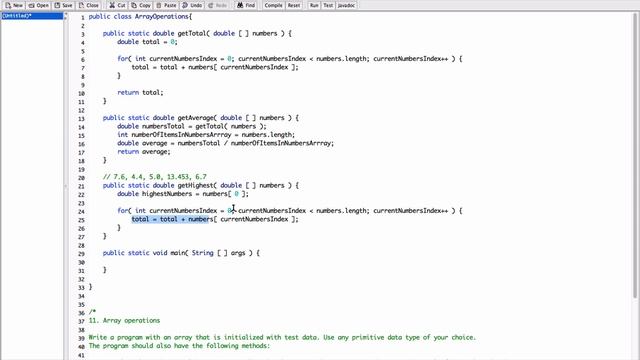This screenshot has height=360, width=640.
Task: Close the current document
Action: (89, 5)
